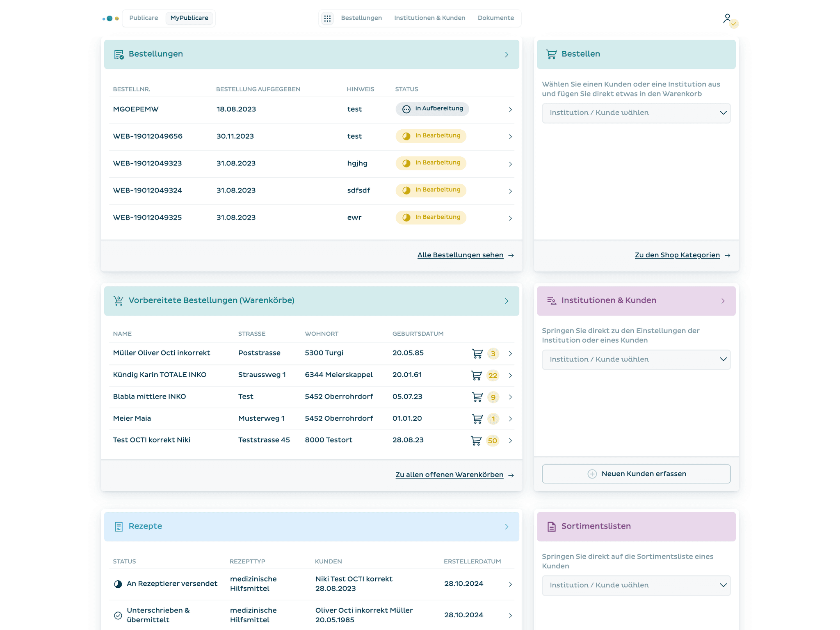Screen dimensions: 840x630
Task: Click In Bearbeitung badge of WEB-19012049656
Action: point(431,136)
